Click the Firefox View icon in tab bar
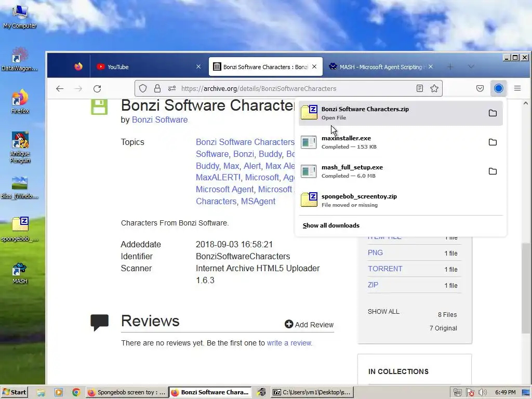 [x=78, y=67]
